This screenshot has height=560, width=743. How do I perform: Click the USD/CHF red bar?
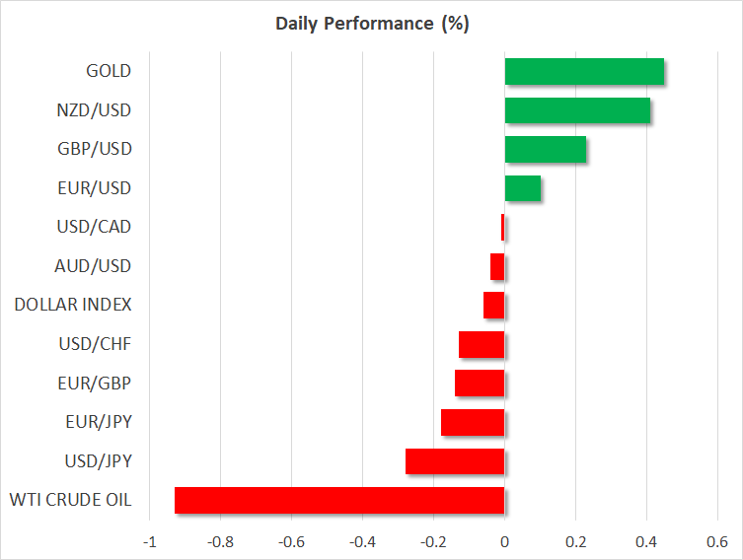point(482,344)
